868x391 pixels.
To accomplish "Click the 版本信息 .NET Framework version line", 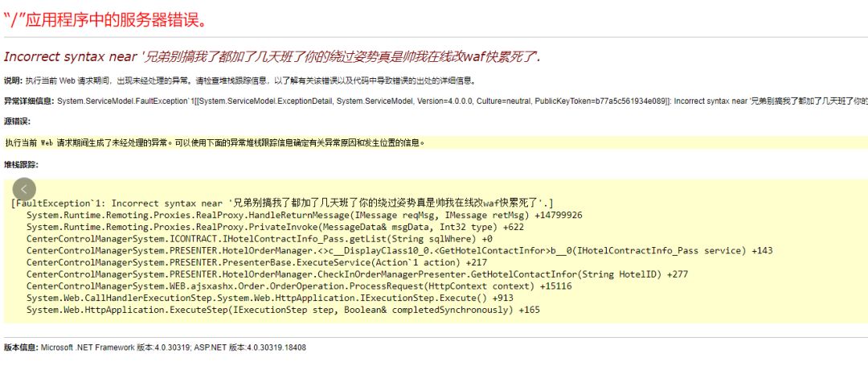I will (x=155, y=348).
